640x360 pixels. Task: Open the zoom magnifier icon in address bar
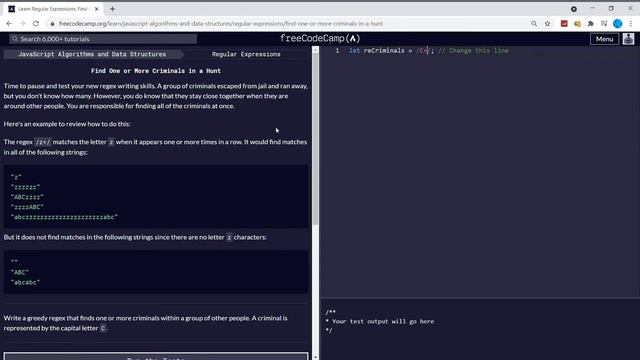pyautogui.click(x=534, y=24)
